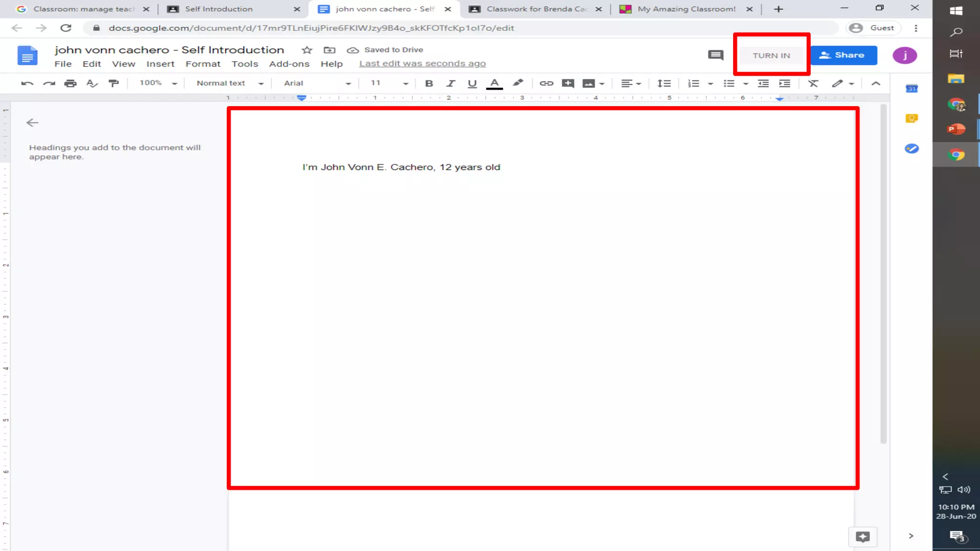Open the comment history icon
The image size is (980, 551).
click(715, 55)
